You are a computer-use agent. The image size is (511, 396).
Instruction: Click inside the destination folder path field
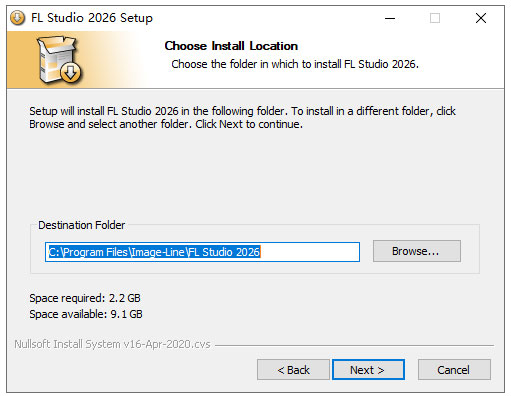(202, 252)
